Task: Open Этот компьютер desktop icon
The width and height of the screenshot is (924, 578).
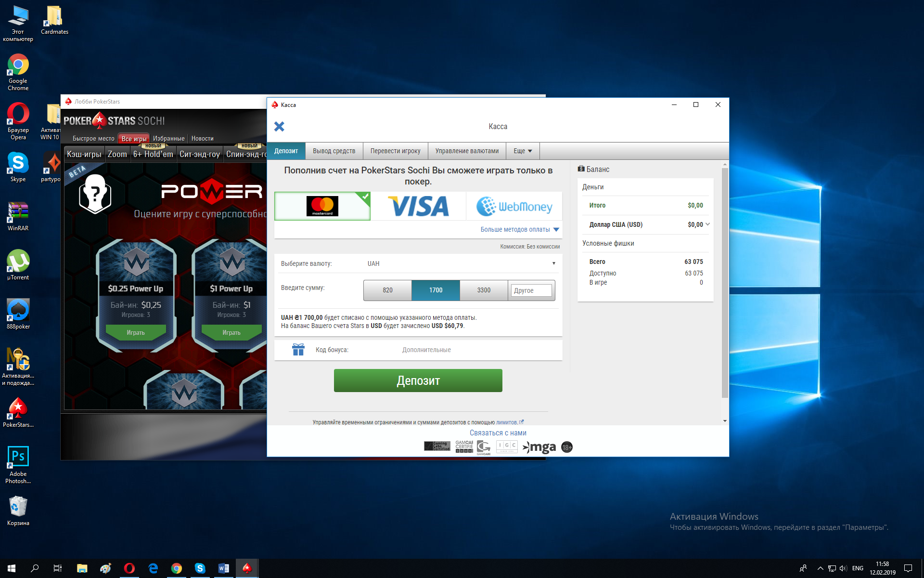Action: point(18,24)
